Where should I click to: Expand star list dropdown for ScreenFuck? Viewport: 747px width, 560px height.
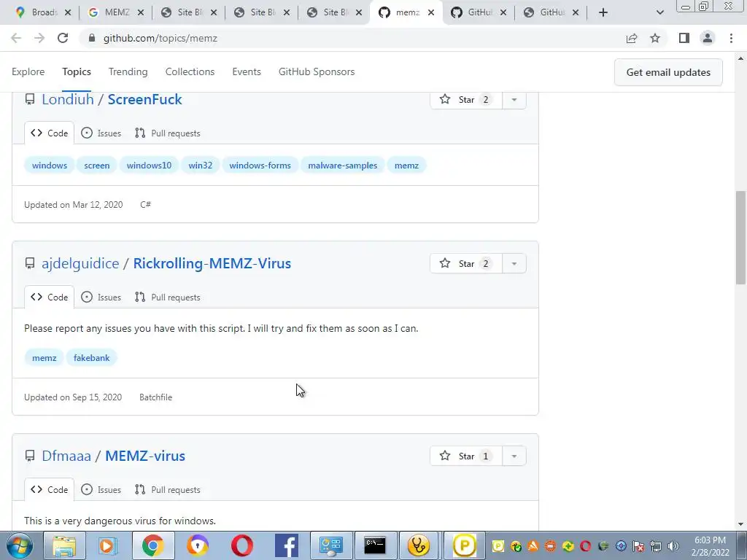[x=514, y=99]
